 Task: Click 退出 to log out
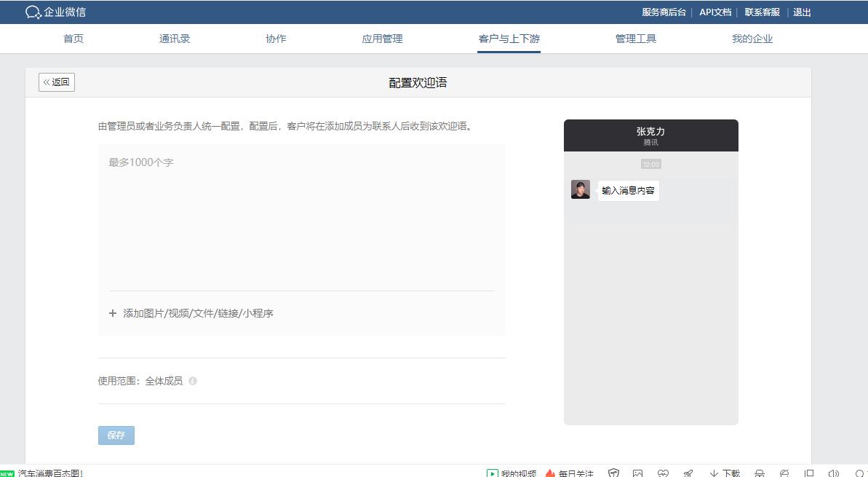pyautogui.click(x=802, y=12)
